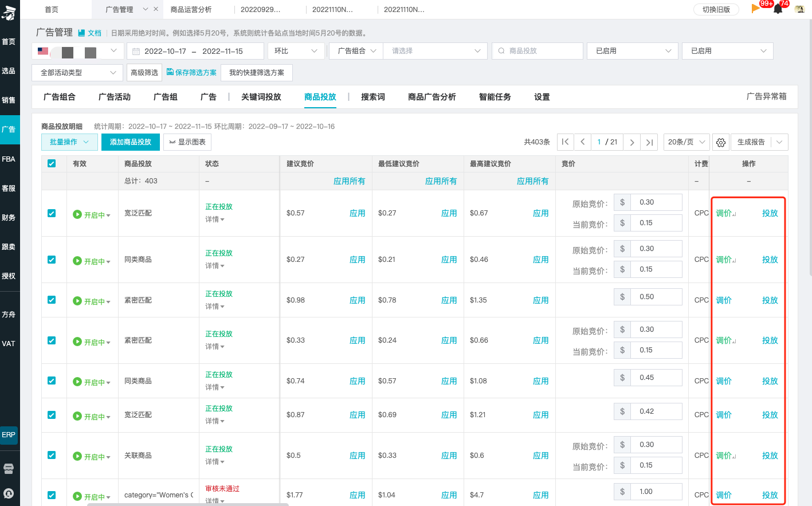The image size is (812, 506).
Task: Open the customer support headset icon
Action: pos(9,493)
